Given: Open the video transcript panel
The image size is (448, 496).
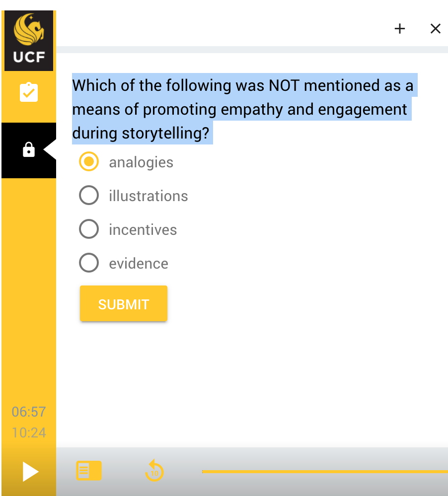Looking at the screenshot, I should [89, 470].
